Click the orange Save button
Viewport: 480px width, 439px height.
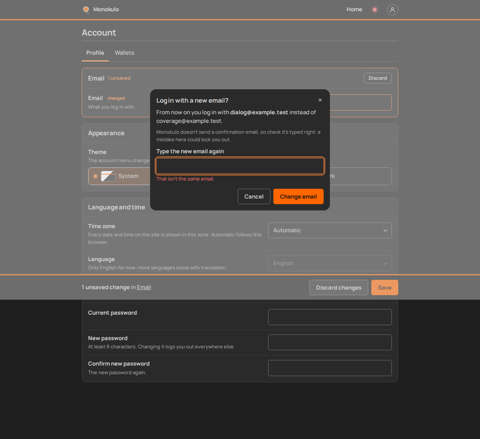tap(385, 288)
